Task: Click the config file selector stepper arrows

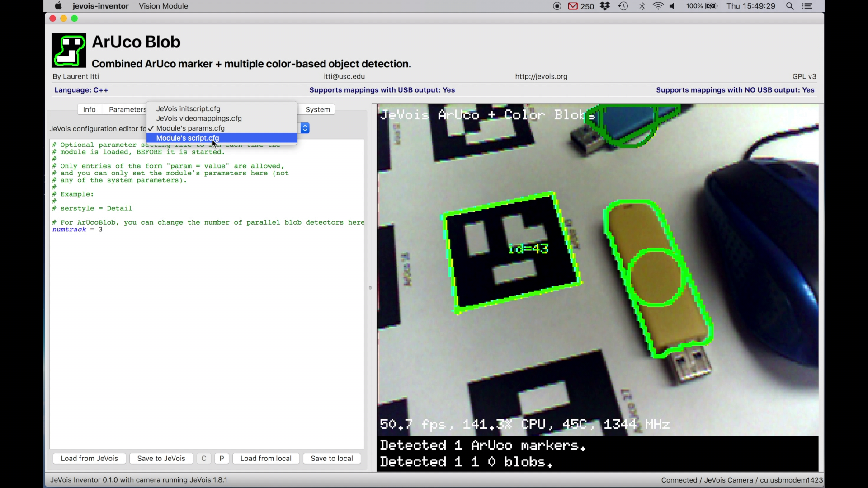Action: [305, 128]
